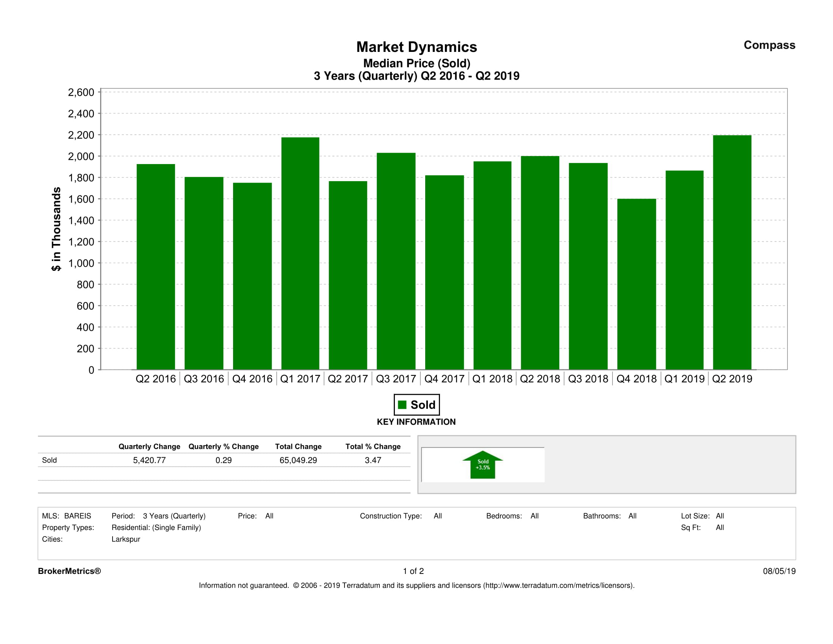Click the Quarterly Change column header
The width and height of the screenshot is (833, 644).
(x=149, y=446)
